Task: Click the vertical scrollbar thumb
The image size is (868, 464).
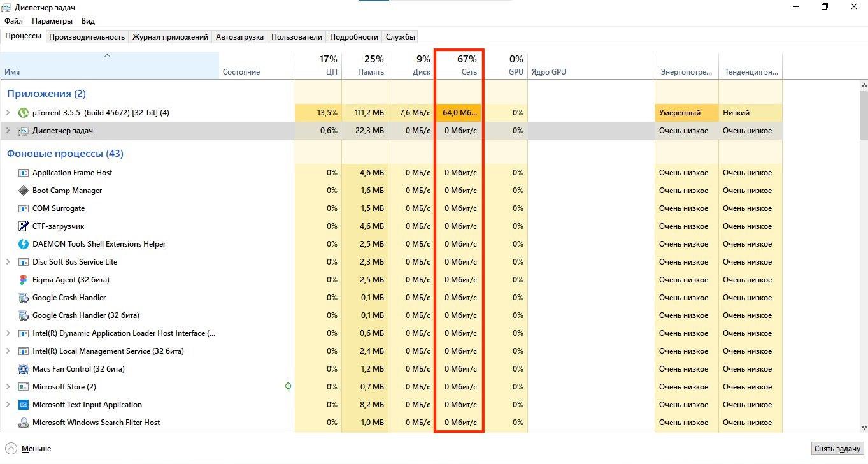Action: coord(863,113)
